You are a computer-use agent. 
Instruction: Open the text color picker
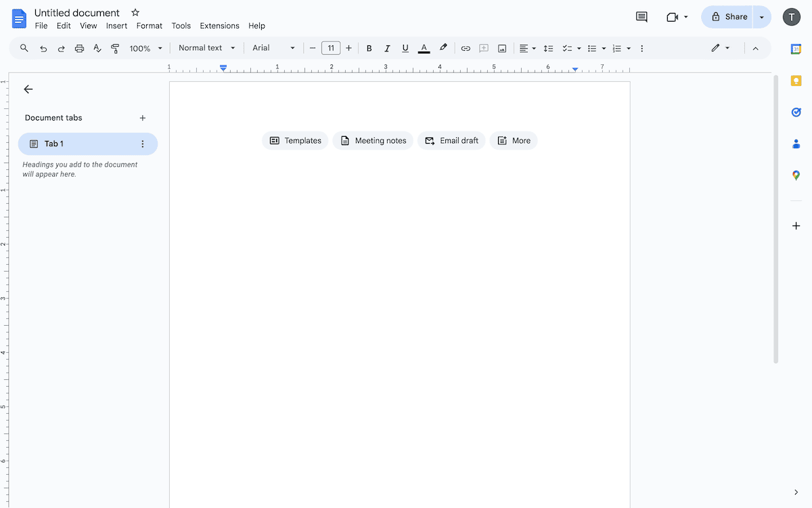click(424, 48)
